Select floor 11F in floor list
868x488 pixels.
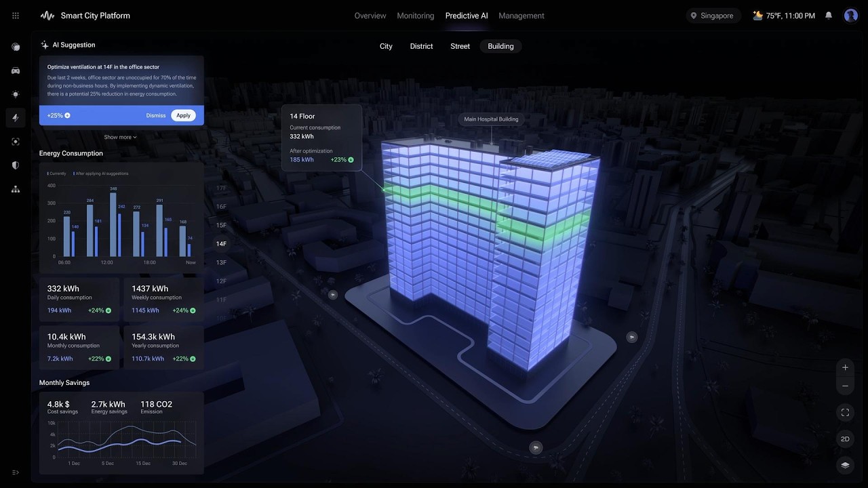pyautogui.click(x=221, y=300)
